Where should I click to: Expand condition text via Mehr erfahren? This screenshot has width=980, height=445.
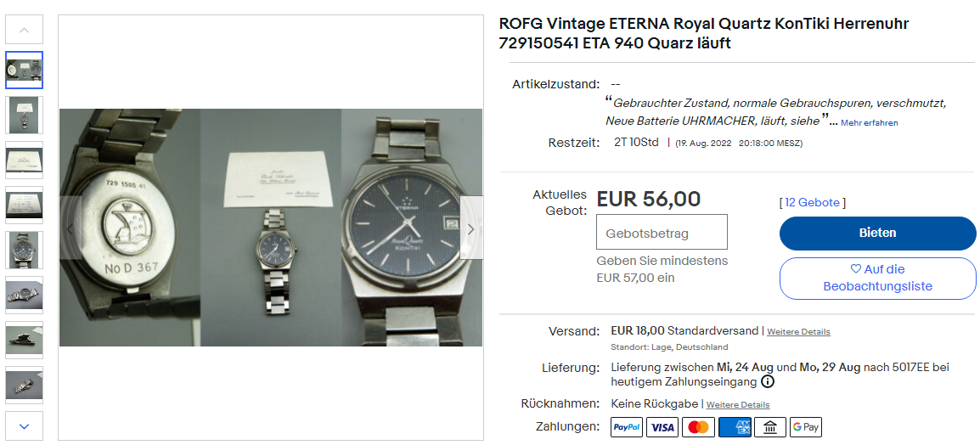[x=870, y=123]
